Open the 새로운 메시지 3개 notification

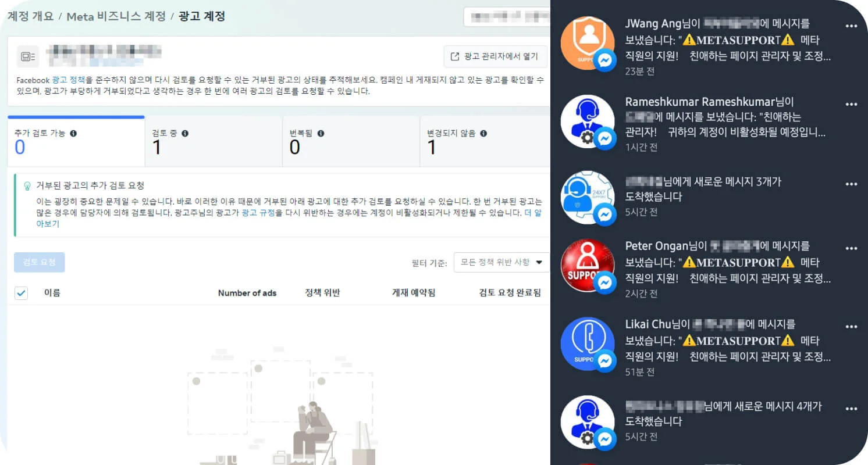pyautogui.click(x=710, y=198)
